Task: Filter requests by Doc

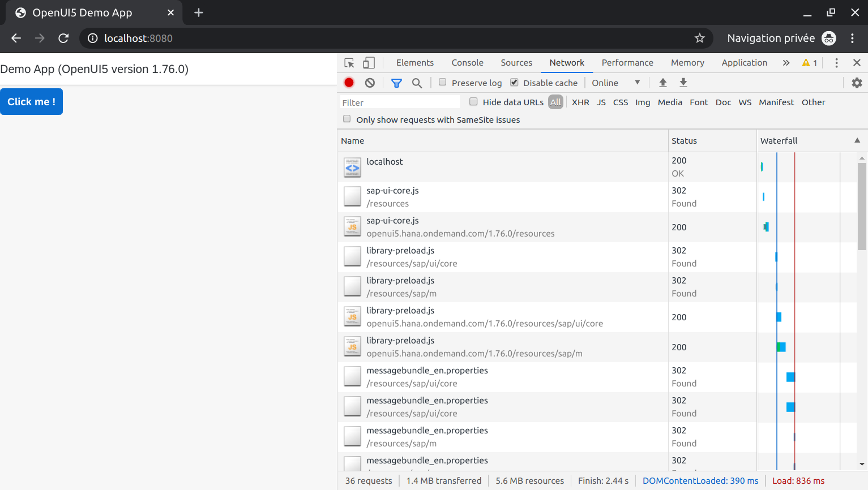Action: 723,102
